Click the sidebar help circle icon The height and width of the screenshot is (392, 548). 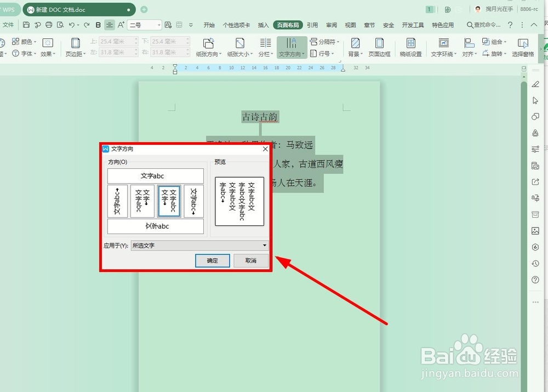pos(535,280)
